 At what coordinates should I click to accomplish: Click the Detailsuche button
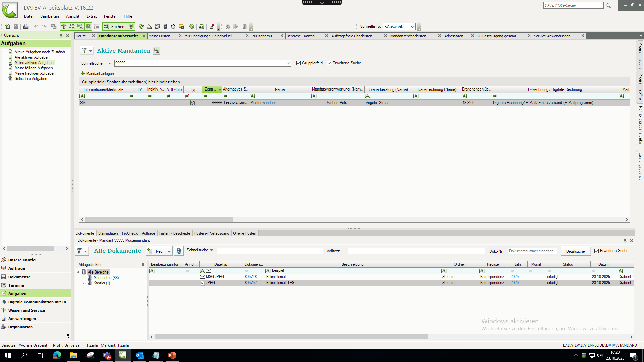[575, 251]
